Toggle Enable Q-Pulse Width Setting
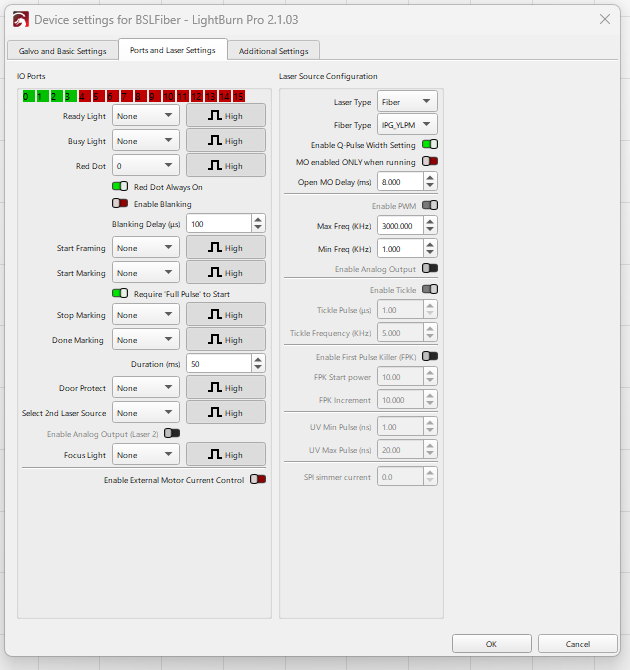This screenshot has width=630, height=670. click(x=430, y=144)
